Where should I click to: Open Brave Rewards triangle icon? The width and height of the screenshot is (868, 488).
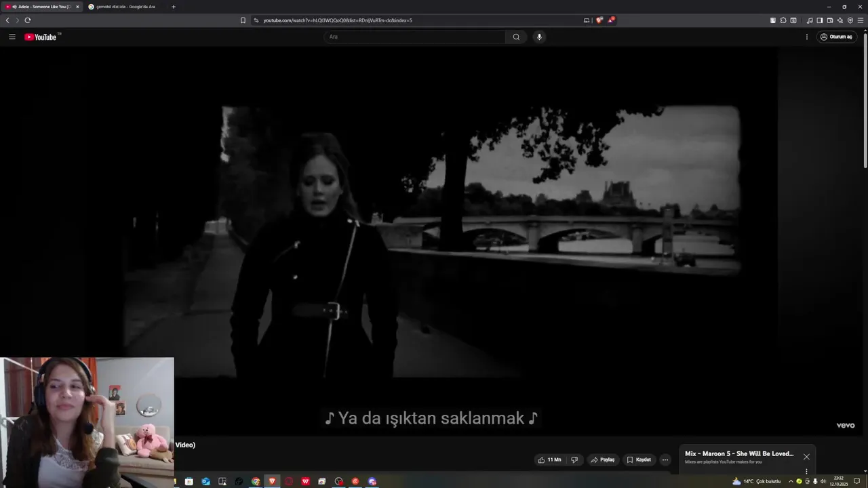[611, 20]
